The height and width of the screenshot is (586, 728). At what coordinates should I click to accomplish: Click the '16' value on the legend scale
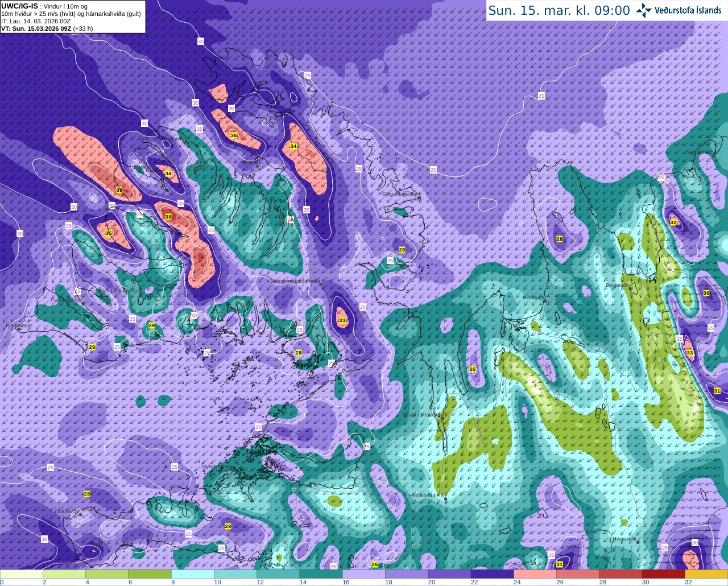(345, 582)
